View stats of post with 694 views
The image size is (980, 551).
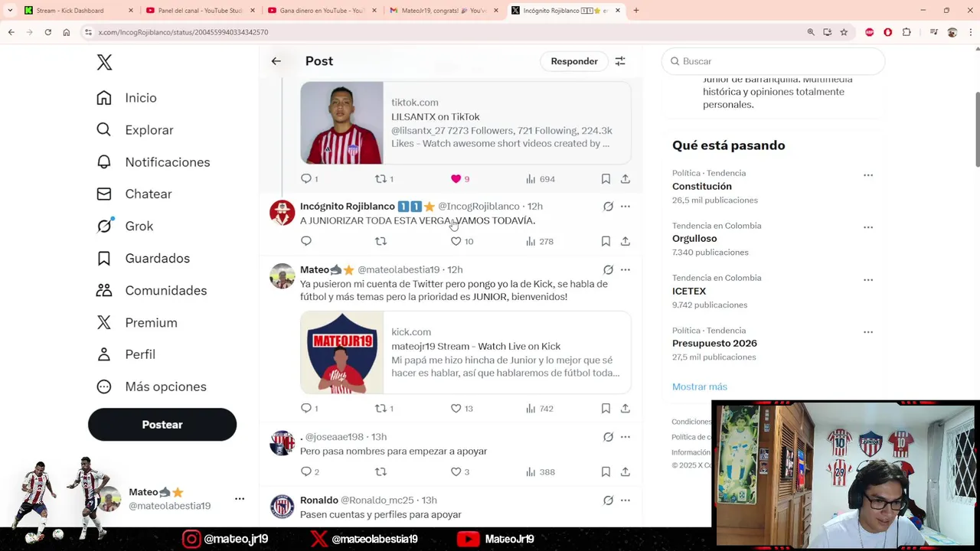point(540,179)
